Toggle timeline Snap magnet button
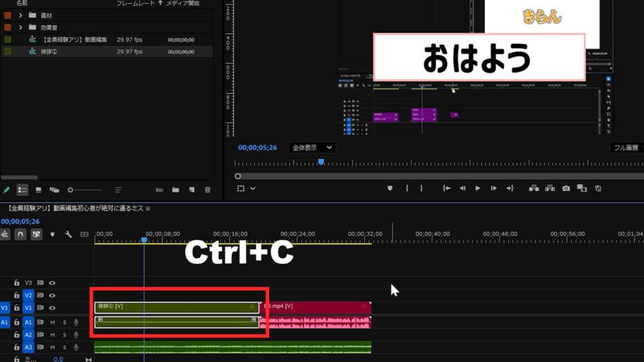Screen dimensions: 644x362 coord(20,234)
